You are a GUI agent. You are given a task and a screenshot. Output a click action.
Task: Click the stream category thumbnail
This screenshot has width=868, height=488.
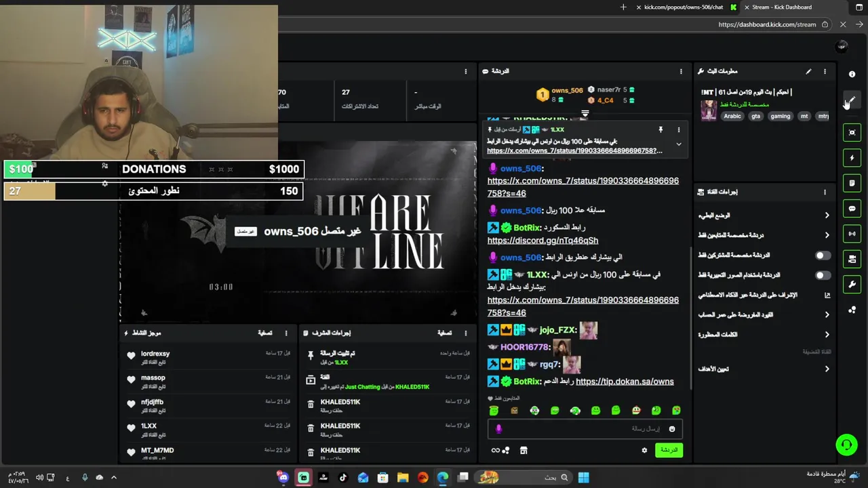point(709,110)
